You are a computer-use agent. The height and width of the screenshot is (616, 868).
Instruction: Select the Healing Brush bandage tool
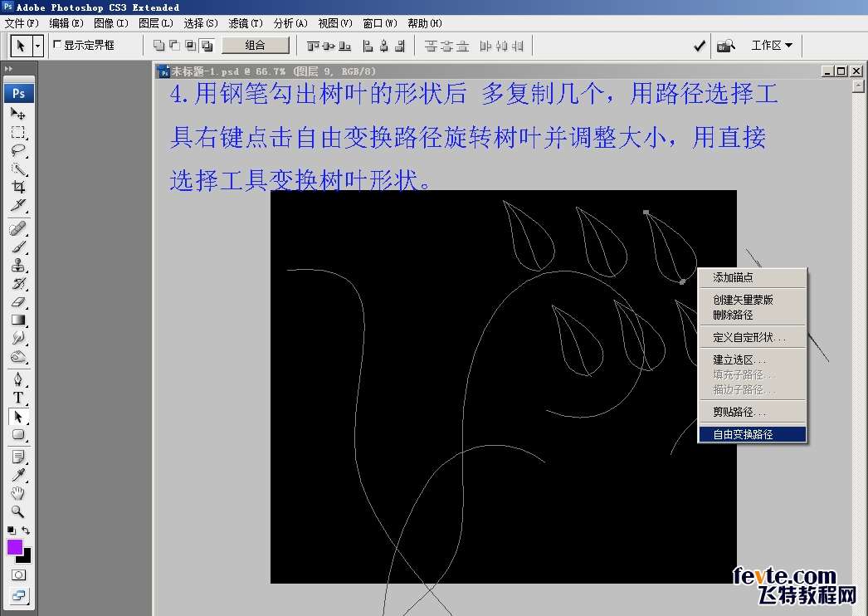(x=18, y=228)
